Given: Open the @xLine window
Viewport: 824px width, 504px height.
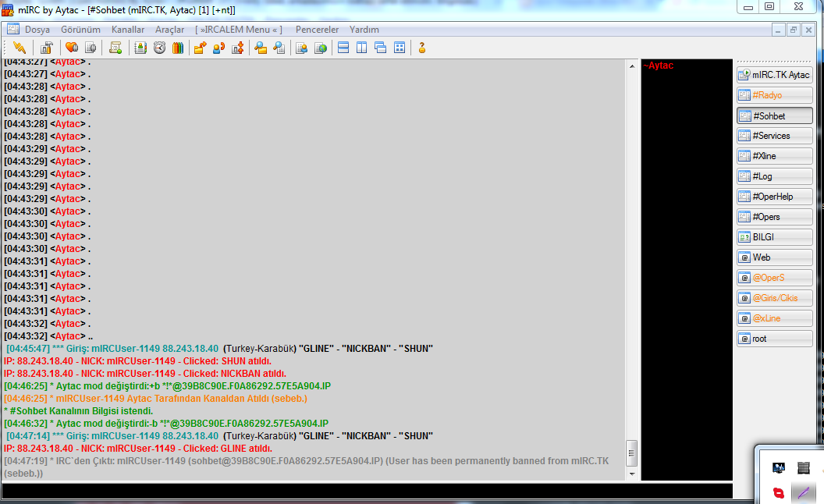Looking at the screenshot, I should pyautogui.click(x=775, y=318).
